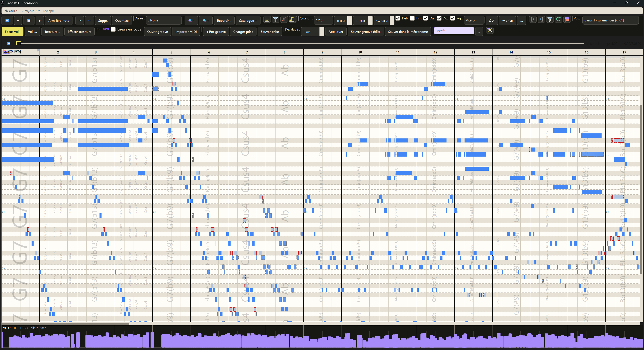Image resolution: width=644 pixels, height=350 pixels.
Task: Toggle the Arp. checkbox
Action: click(x=453, y=18)
